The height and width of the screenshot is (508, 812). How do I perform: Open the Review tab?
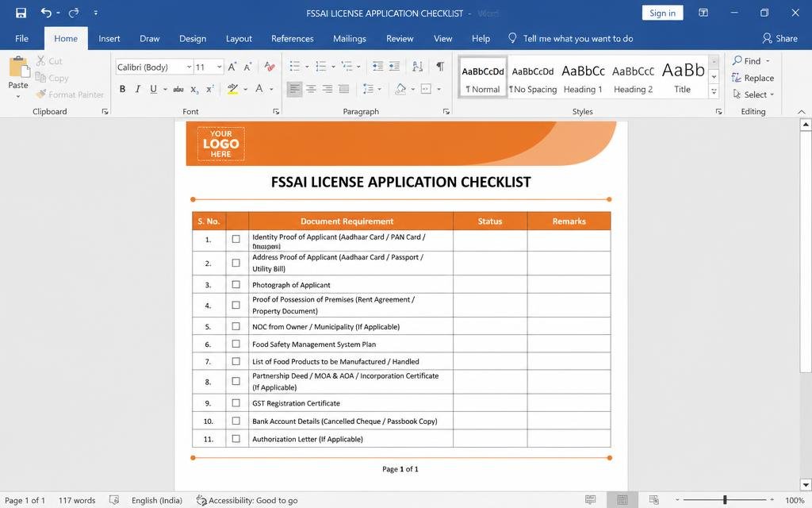400,38
